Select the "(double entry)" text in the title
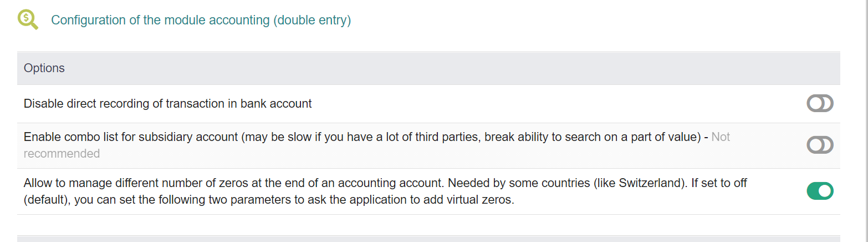 click(x=313, y=20)
